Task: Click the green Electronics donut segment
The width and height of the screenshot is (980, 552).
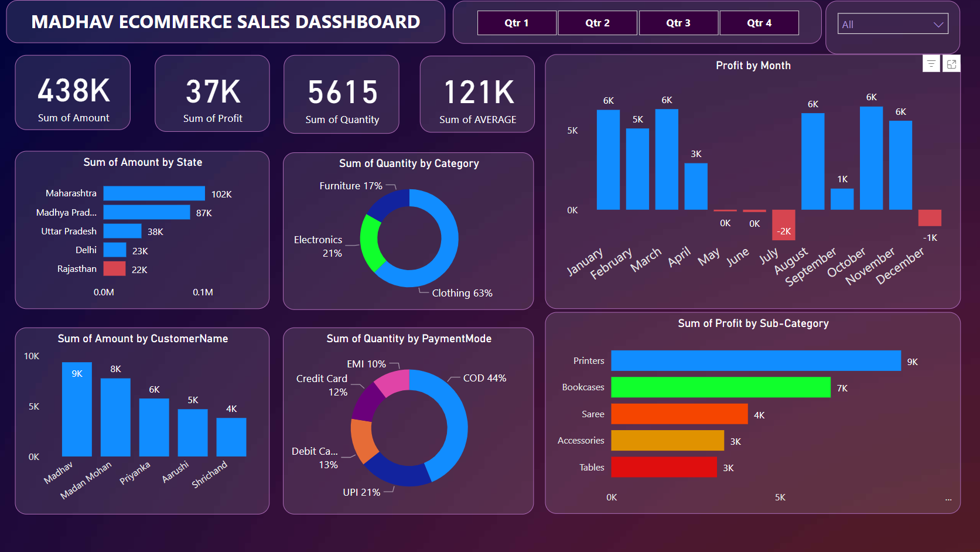Action: pyautogui.click(x=369, y=242)
